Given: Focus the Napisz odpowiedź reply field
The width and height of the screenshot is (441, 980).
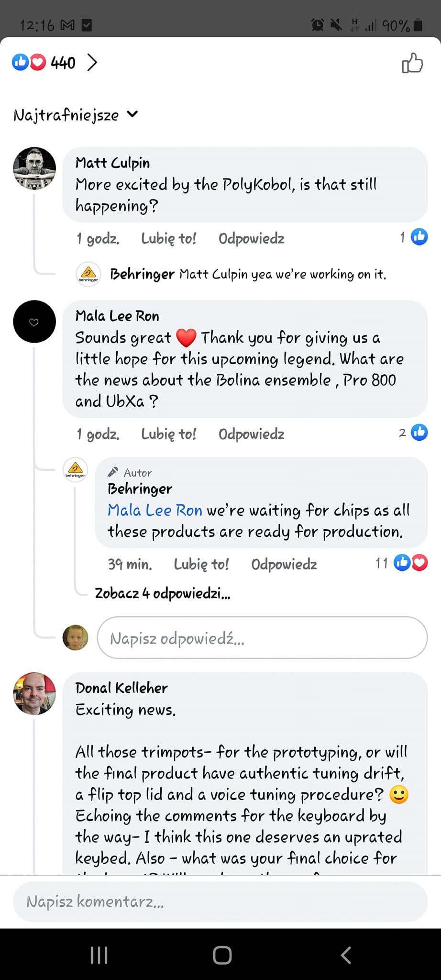Looking at the screenshot, I should pos(262,638).
